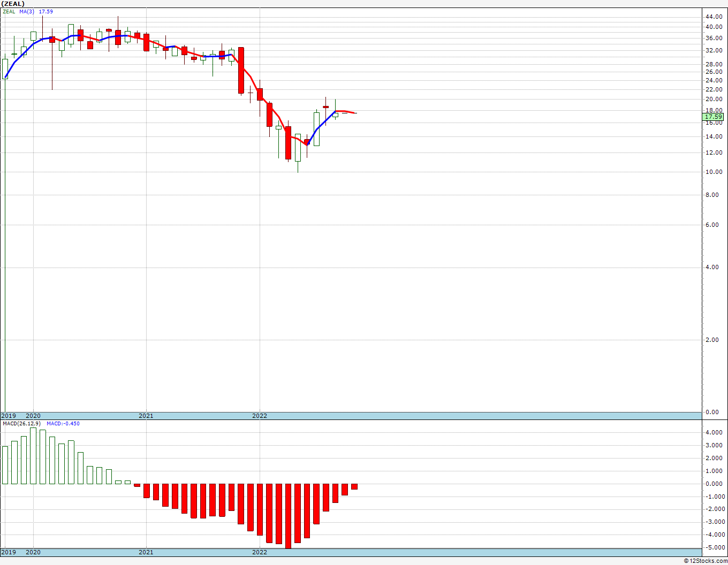This screenshot has height=565, width=728.
Task: Click the green 17.59 current price tag
Action: (714, 117)
